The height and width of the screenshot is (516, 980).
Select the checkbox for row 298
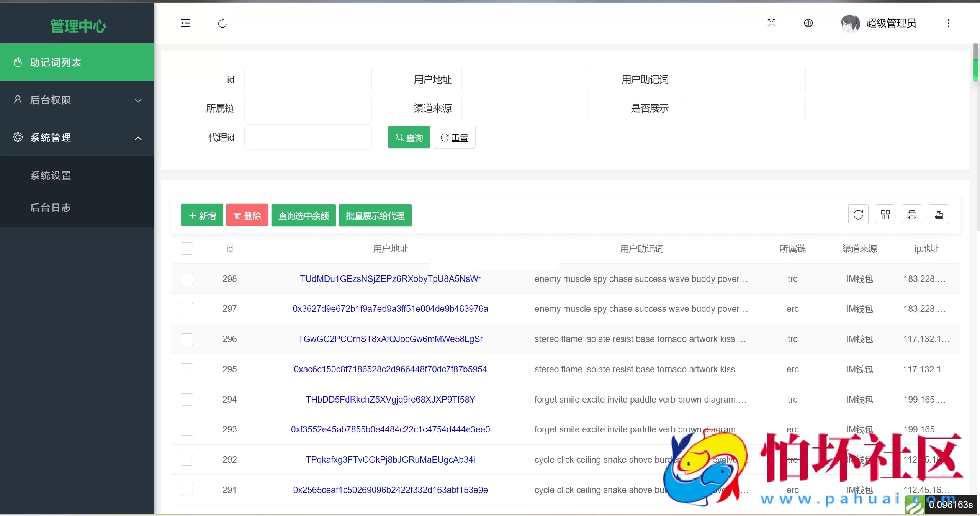pos(187,278)
